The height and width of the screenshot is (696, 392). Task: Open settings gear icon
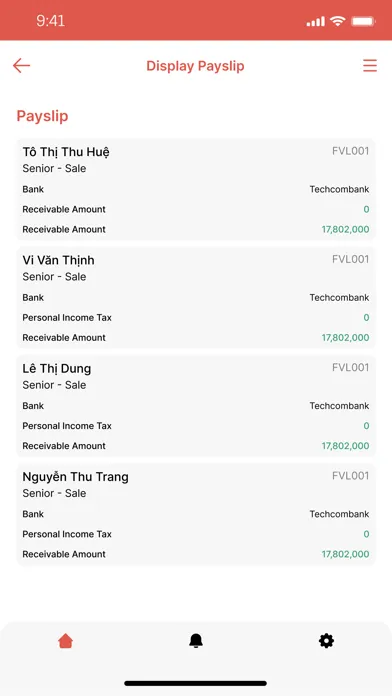point(326,641)
